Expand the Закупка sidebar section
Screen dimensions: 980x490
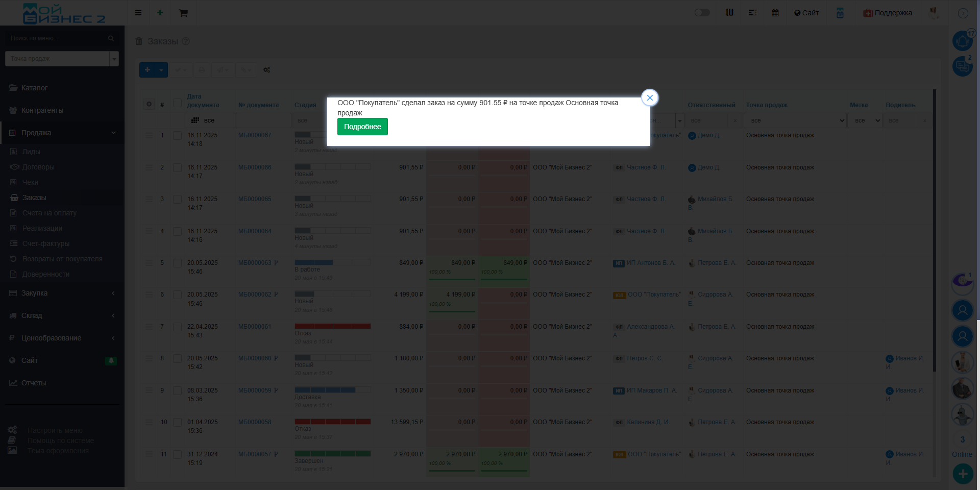pyautogui.click(x=62, y=293)
